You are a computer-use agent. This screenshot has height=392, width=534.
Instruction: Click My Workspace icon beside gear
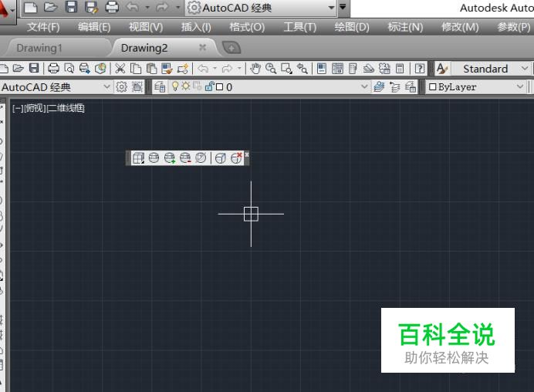pyautogui.click(x=137, y=87)
